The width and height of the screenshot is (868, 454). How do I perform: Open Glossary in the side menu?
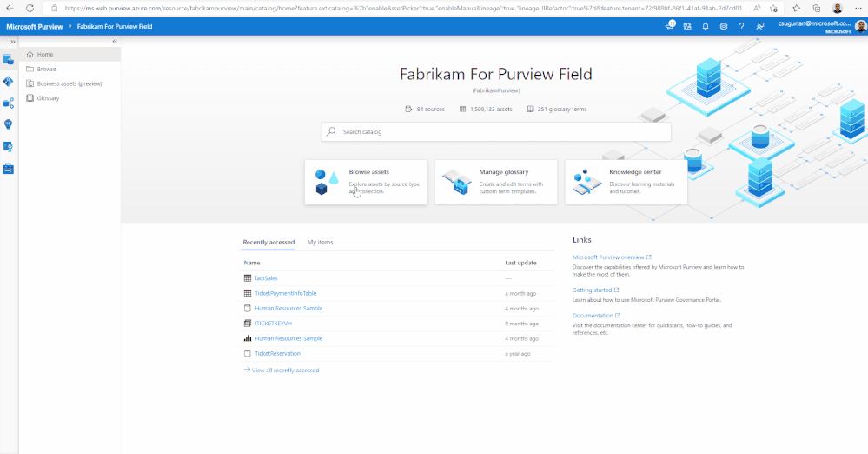click(70, 98)
